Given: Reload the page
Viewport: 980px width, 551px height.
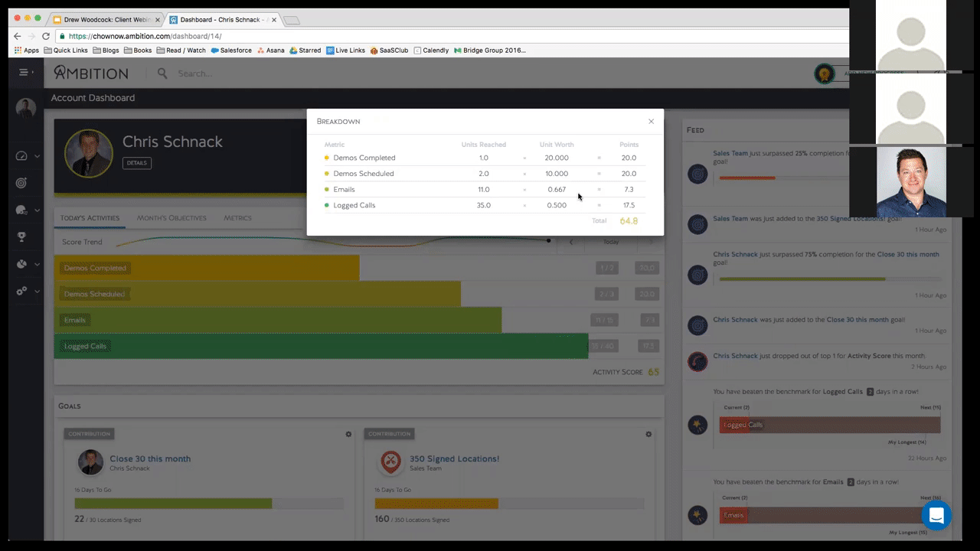Looking at the screenshot, I should click(x=46, y=36).
